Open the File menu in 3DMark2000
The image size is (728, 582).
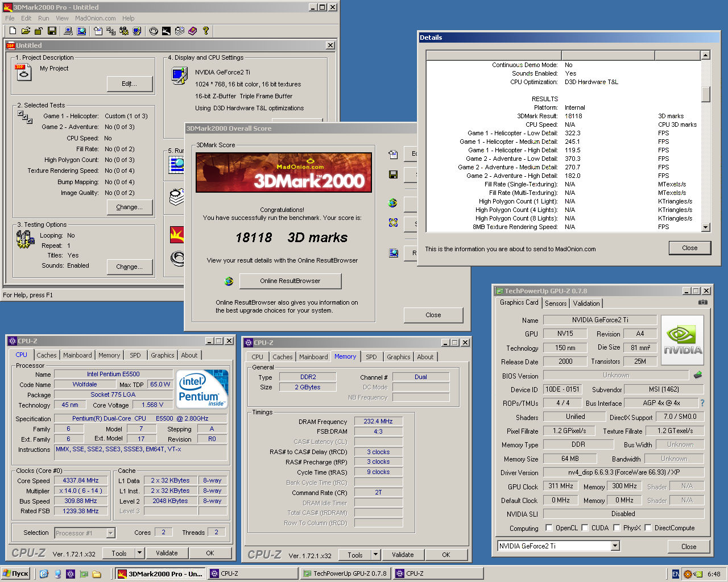click(10, 18)
